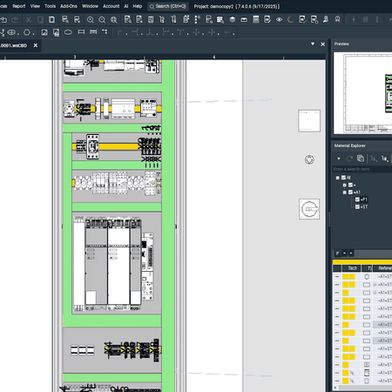Click the certificate badge icon in toolbar
This screenshot has height=392, width=392.
pos(338,20)
